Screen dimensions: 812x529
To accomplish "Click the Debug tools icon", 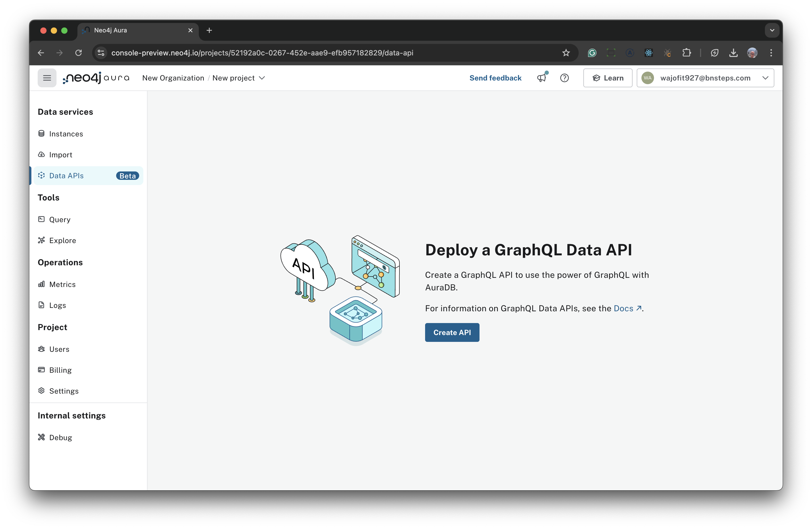I will coord(41,437).
